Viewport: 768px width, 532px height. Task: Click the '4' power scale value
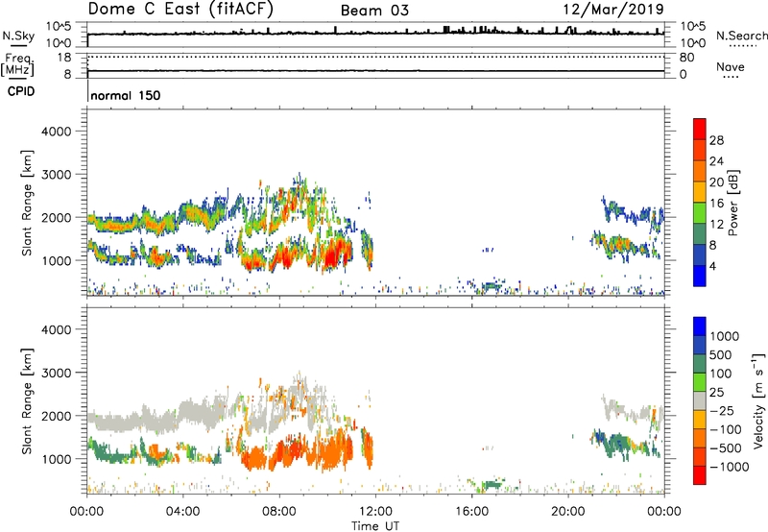pos(712,266)
